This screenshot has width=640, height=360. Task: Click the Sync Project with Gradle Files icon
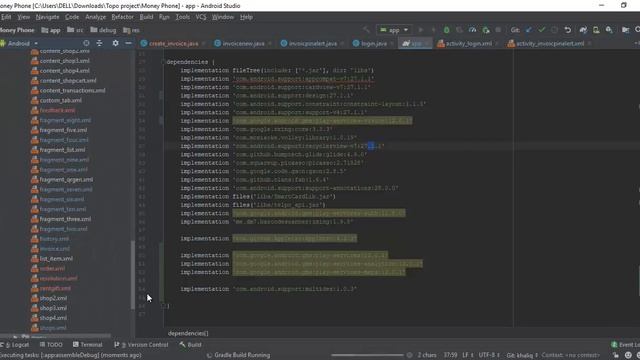(x=583, y=30)
